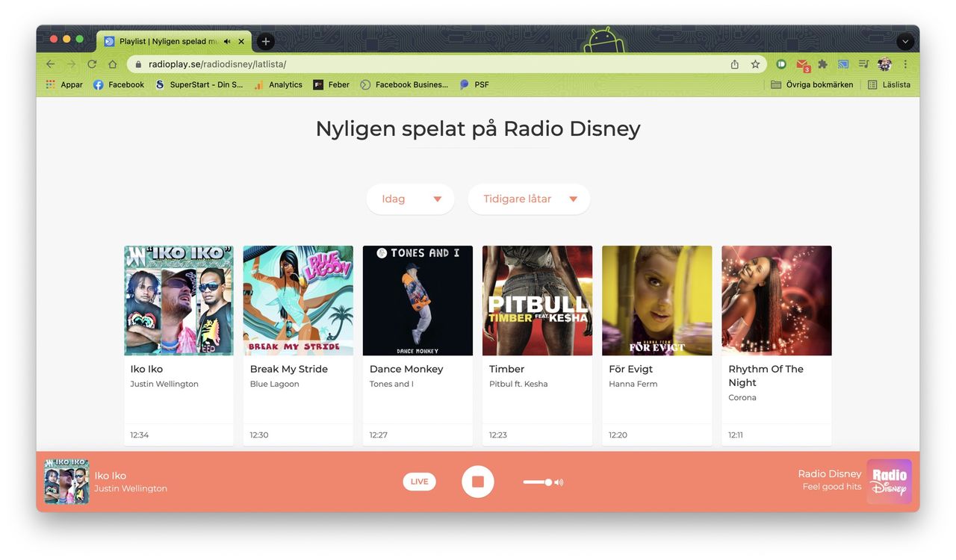Mute the player volume speaker icon

pos(556,482)
